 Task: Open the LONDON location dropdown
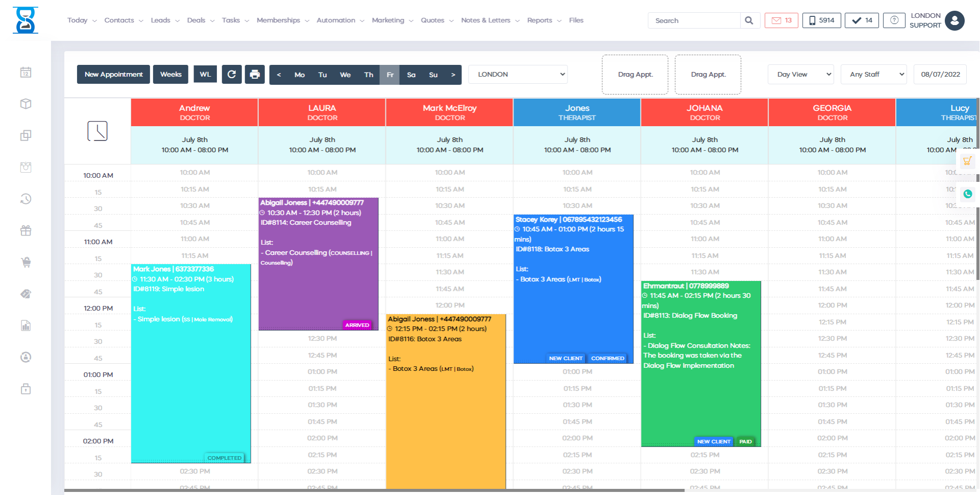[x=518, y=75]
